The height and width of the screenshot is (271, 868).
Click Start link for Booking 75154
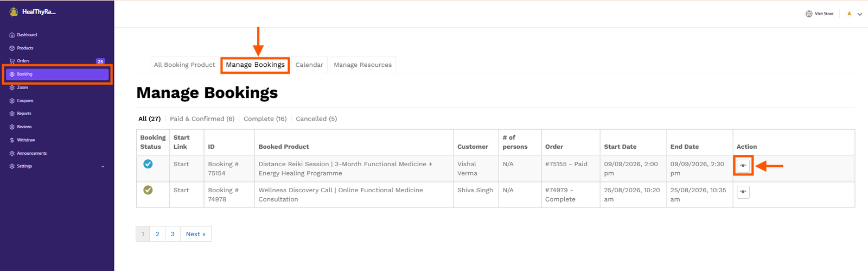click(x=181, y=164)
